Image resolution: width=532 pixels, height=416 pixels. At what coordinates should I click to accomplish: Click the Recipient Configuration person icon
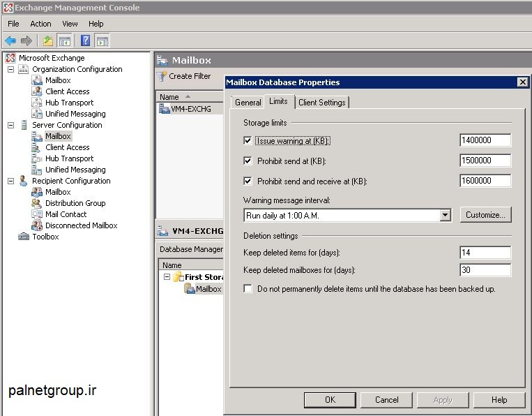23,181
